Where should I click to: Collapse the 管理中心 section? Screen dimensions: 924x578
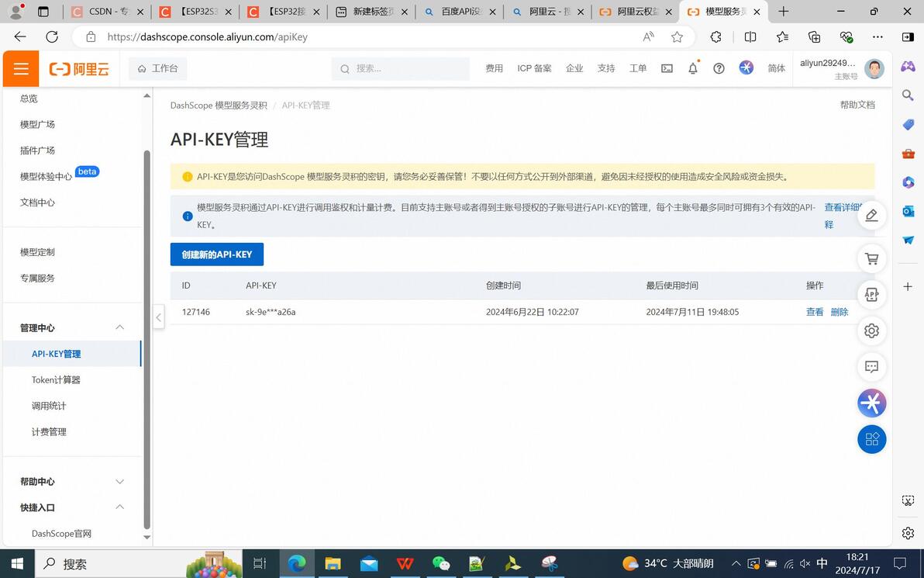coord(119,327)
